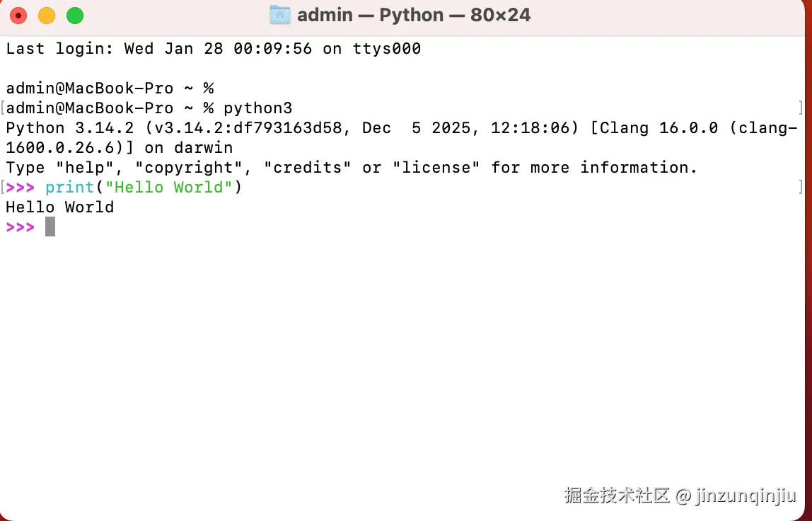Click the Hello World output line
The height and width of the screenshot is (521, 812).
click(60, 207)
